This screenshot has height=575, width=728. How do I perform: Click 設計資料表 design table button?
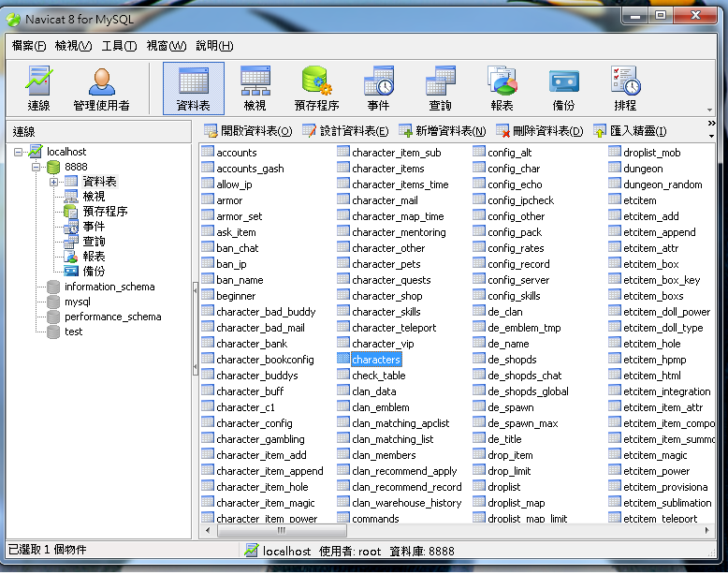(346, 131)
